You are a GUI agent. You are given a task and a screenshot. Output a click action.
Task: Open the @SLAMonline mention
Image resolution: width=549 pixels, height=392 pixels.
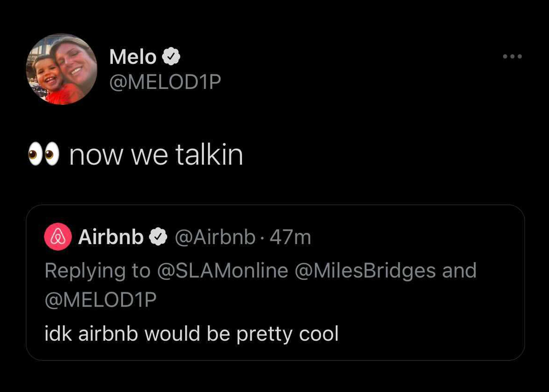click(222, 270)
